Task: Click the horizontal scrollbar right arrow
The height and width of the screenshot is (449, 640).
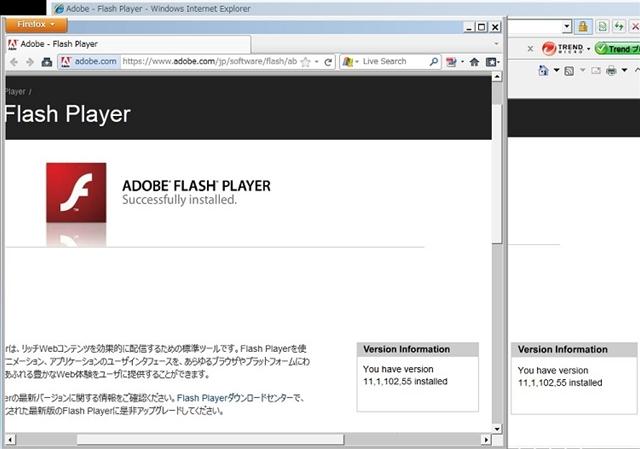Action: point(486,440)
